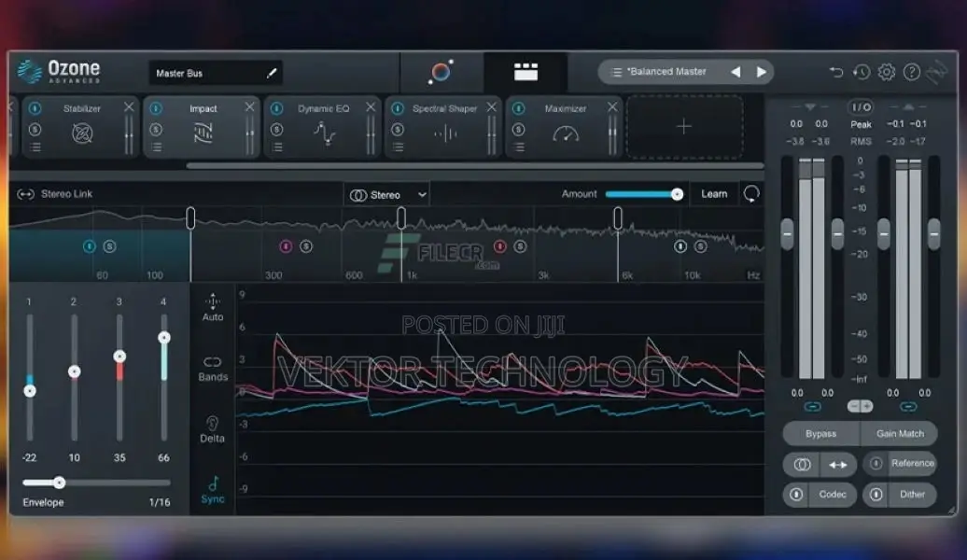Solo band 2 in spectrum
Viewport: 967px width, 560px height.
point(306,246)
